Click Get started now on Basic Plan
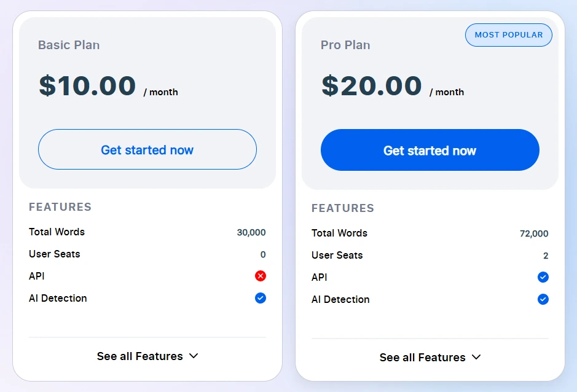Screen dimensions: 577x392 (147, 149)
